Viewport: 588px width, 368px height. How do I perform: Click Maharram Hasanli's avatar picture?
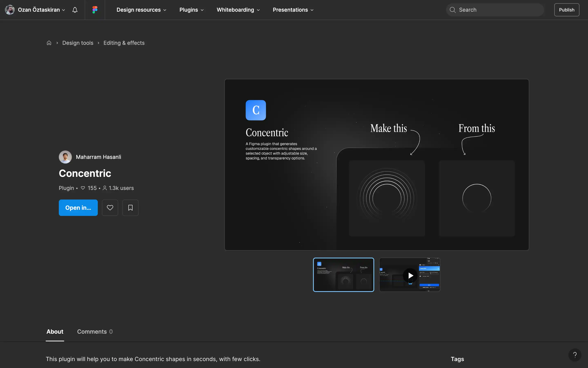pyautogui.click(x=65, y=157)
